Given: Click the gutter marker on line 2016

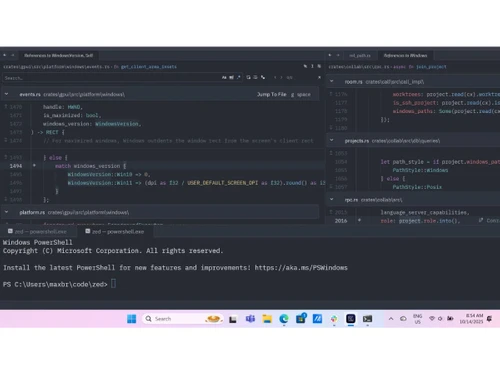Looking at the screenshot, I should (359, 220).
